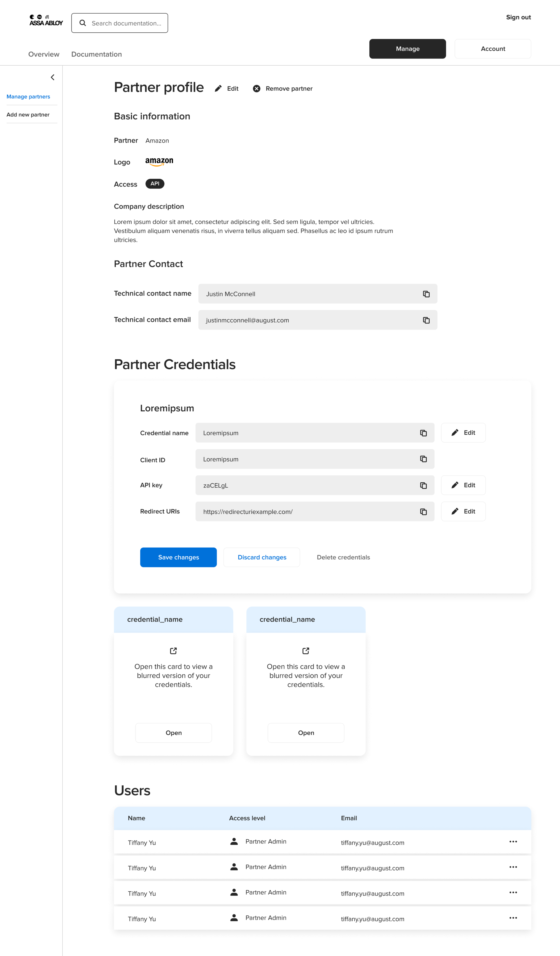The height and width of the screenshot is (956, 560).
Task: Copy the technical contact name
Action: tap(426, 294)
